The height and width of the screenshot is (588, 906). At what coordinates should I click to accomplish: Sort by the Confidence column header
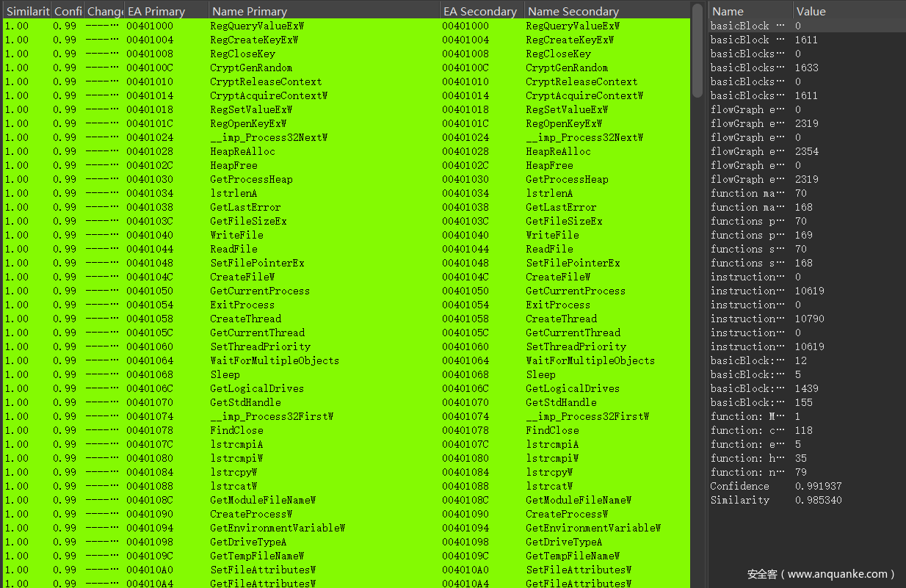click(x=67, y=11)
